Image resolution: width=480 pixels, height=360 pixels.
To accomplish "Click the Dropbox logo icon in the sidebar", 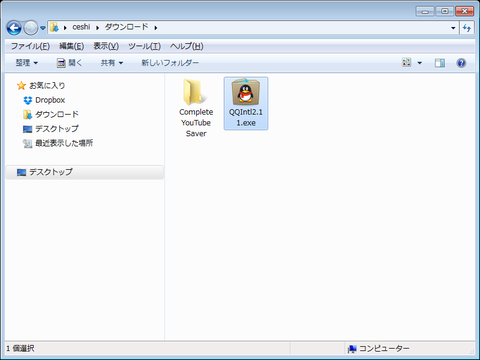I will coord(28,100).
